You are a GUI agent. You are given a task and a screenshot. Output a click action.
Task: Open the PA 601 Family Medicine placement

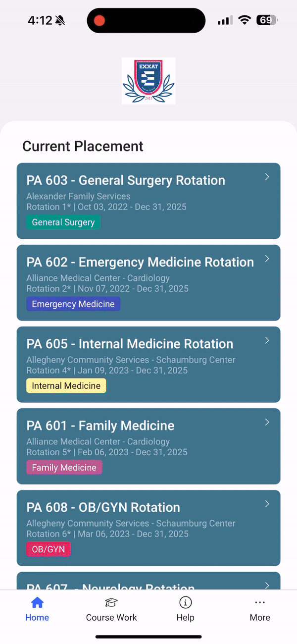click(x=148, y=446)
